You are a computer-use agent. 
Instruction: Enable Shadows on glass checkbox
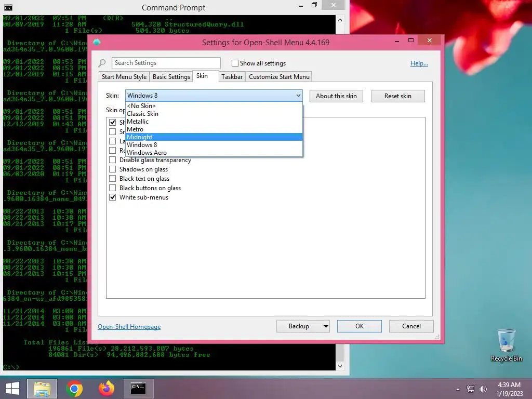click(112, 169)
